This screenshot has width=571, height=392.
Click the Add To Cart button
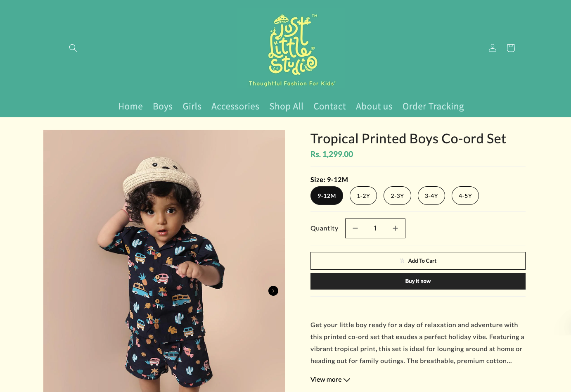418,261
